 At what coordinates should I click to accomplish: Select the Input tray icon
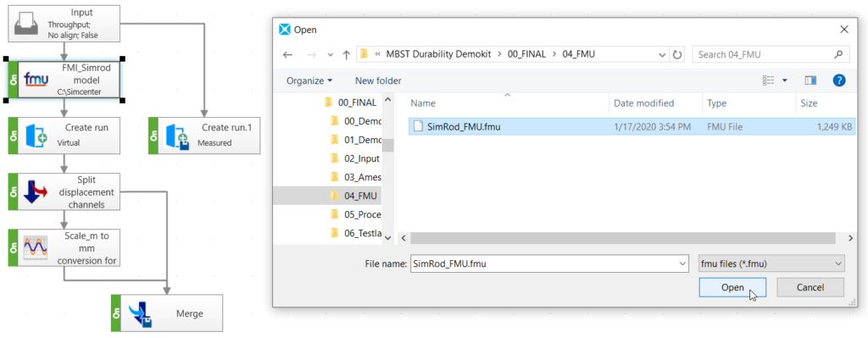click(x=26, y=23)
